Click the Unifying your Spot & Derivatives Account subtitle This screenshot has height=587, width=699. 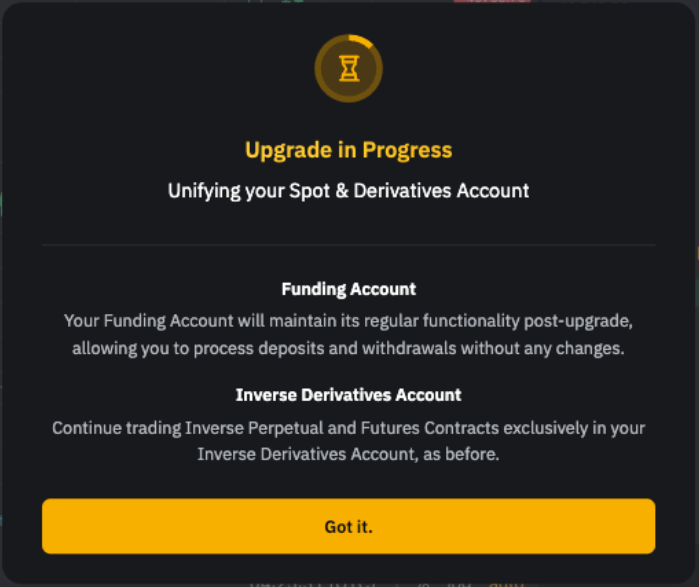[x=349, y=191]
